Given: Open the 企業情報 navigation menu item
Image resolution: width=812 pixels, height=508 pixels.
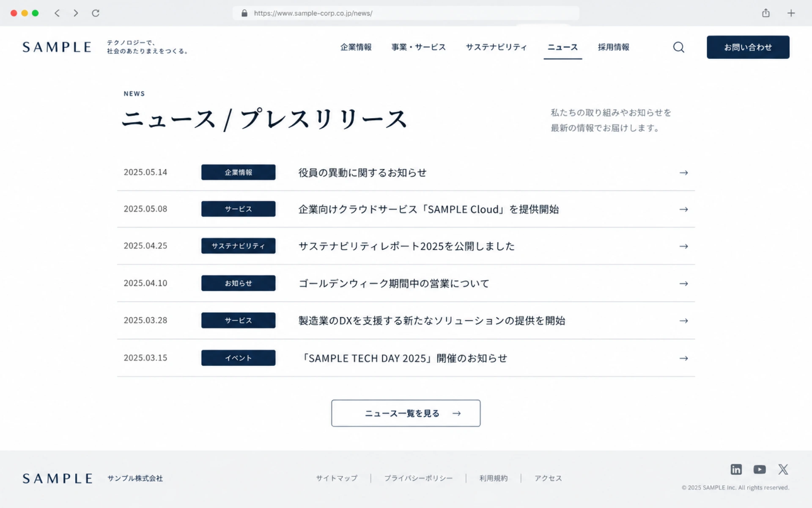Looking at the screenshot, I should [x=356, y=47].
